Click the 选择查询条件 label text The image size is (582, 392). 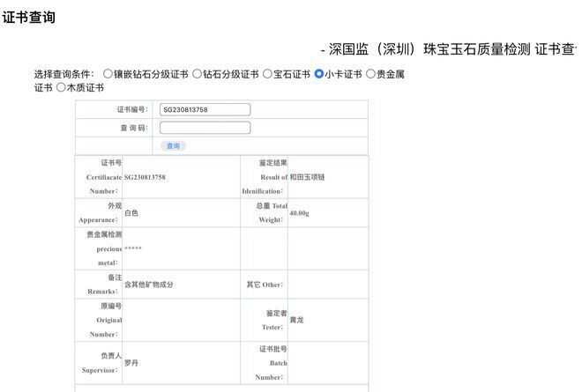click(63, 75)
